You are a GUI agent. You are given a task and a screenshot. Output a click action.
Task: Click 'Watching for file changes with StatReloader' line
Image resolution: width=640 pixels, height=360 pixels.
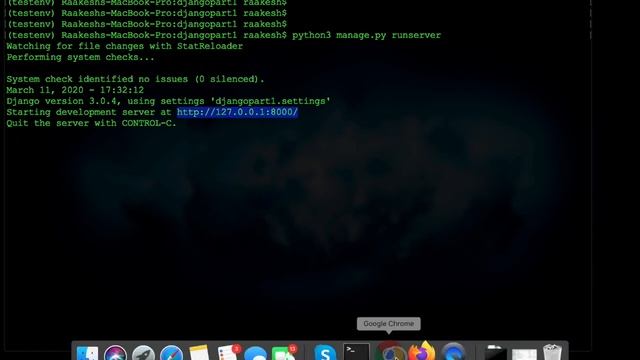coord(125,46)
